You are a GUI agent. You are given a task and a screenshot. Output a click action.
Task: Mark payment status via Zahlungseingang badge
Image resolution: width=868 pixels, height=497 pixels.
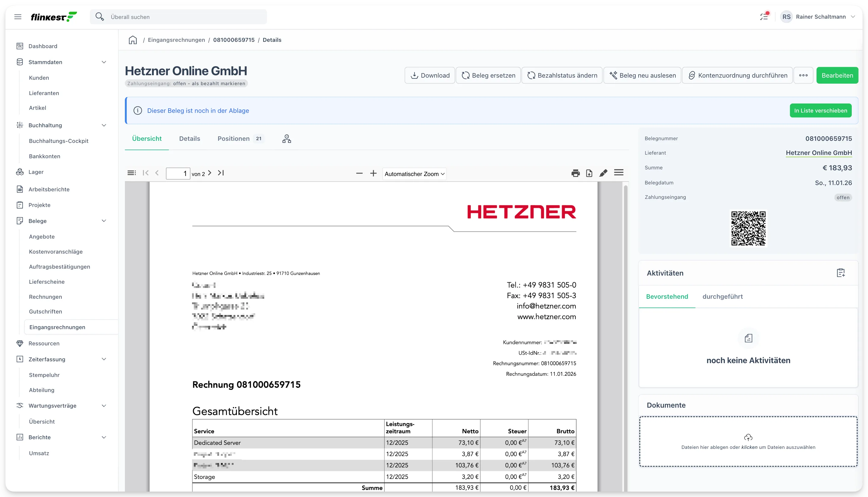point(186,83)
